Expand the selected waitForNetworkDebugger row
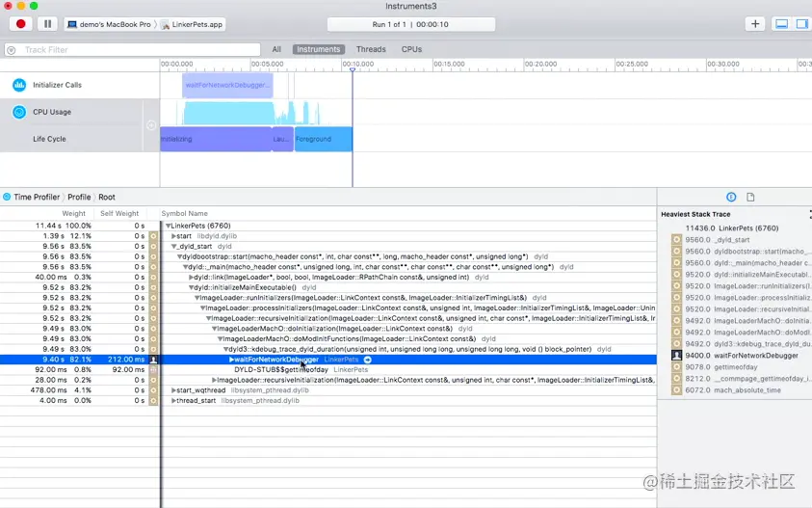This screenshot has width=812, height=508. tap(231, 360)
